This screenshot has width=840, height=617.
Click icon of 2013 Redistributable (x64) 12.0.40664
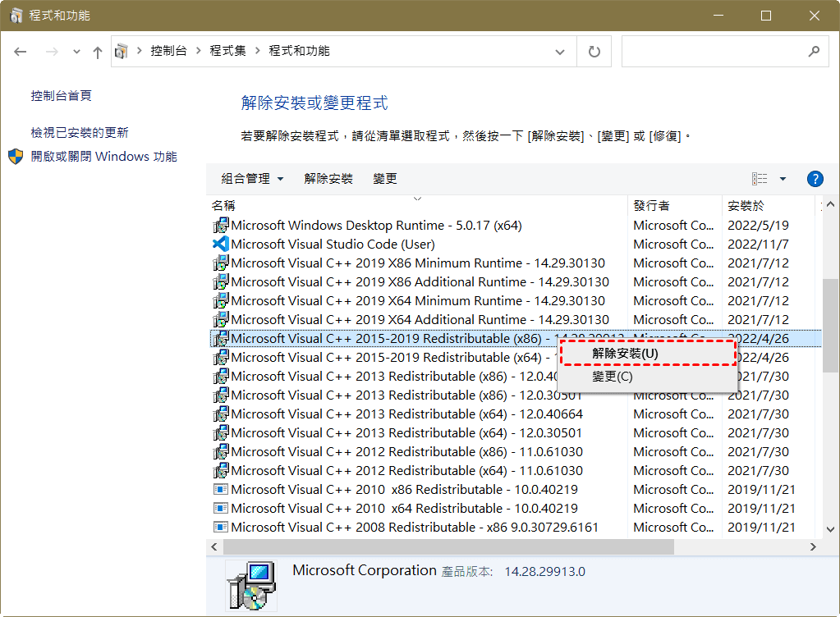[221, 414]
